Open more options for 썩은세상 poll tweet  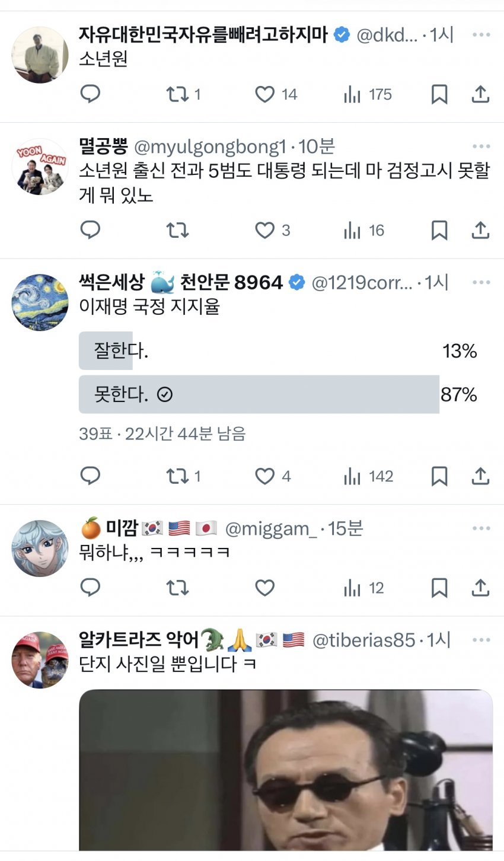tap(481, 283)
